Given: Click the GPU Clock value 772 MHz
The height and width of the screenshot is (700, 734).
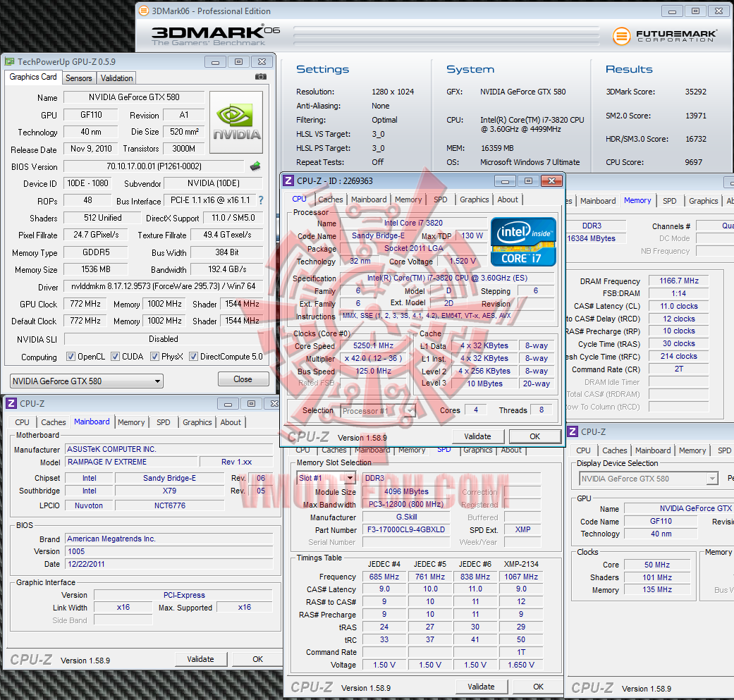Looking at the screenshot, I should pos(85,304).
